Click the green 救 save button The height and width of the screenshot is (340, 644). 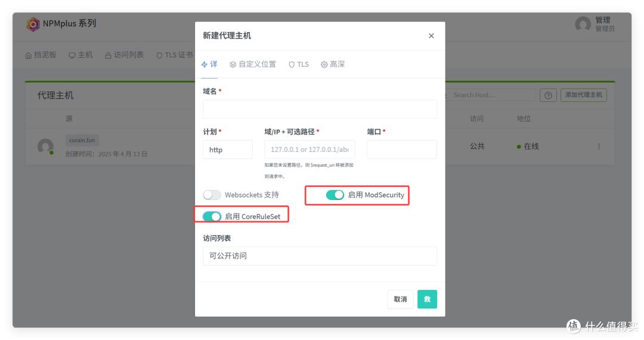click(427, 299)
